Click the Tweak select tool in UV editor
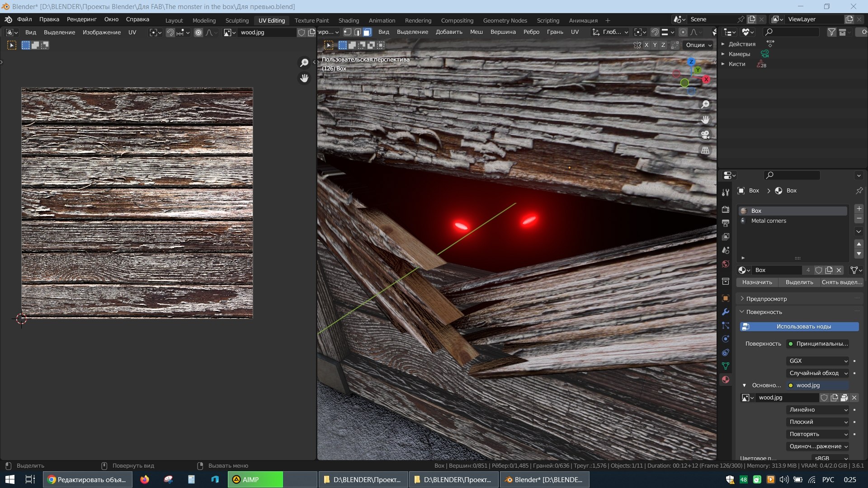Image resolution: width=868 pixels, height=488 pixels. tap(12, 45)
